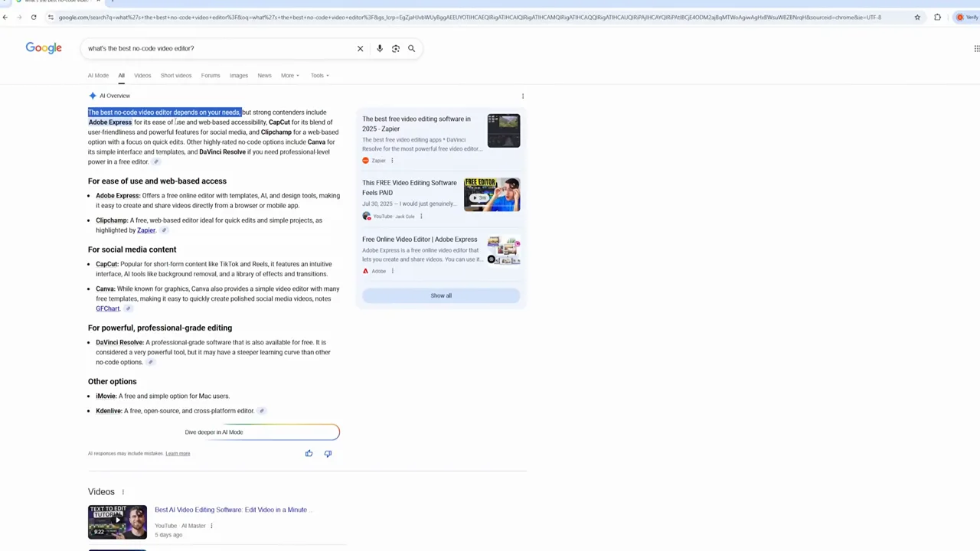This screenshot has height=551, width=980.
Task: Switch to the Videos tab
Action: (x=142, y=75)
